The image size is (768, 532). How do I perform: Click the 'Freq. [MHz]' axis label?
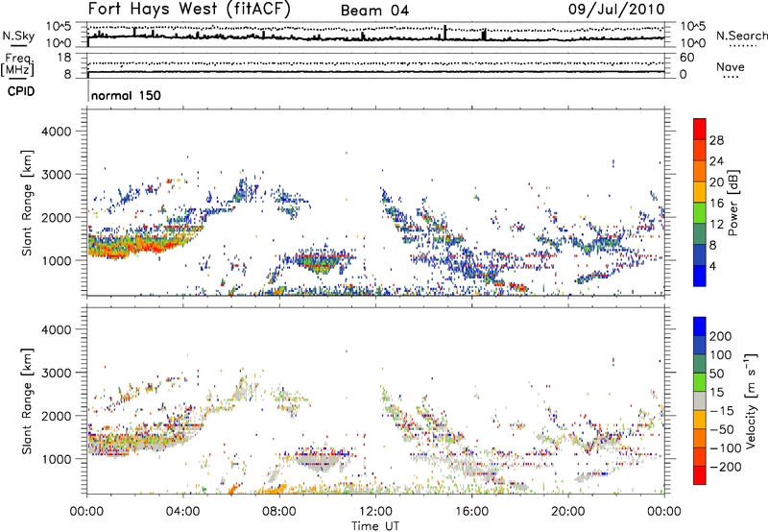point(18,65)
